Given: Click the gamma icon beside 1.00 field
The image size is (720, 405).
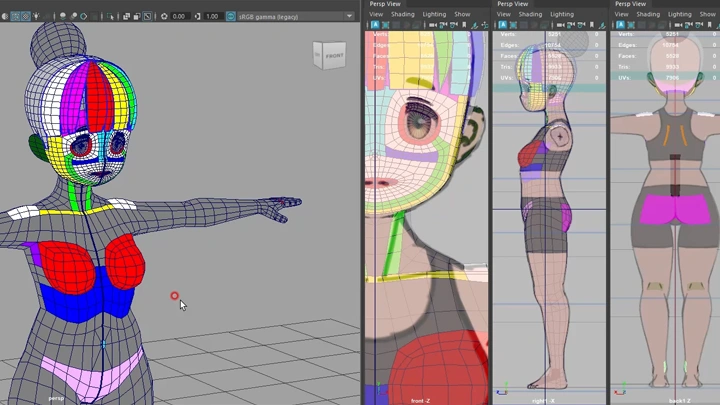Looking at the screenshot, I should tap(197, 17).
